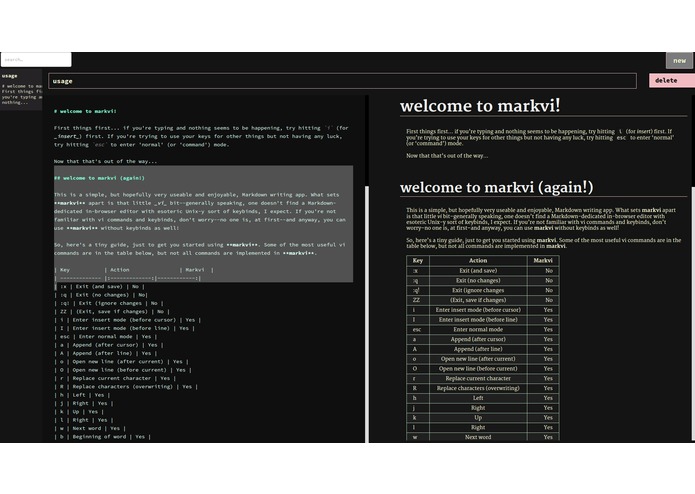Click the search input field

click(x=36, y=59)
